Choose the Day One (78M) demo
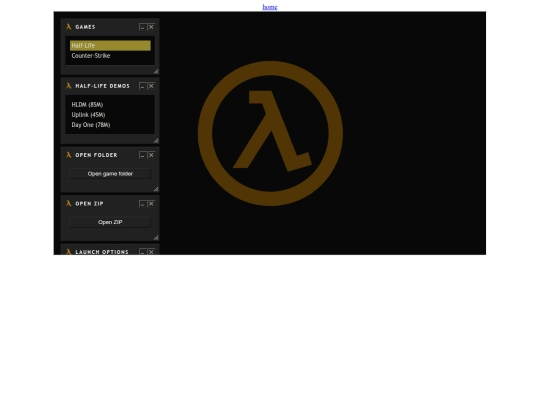The height and width of the screenshot is (405, 540). (110, 125)
